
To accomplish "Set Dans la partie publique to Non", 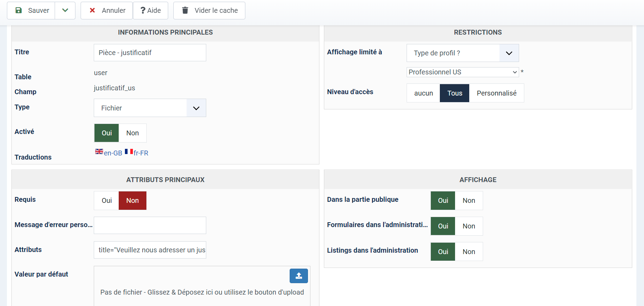I will 469,200.
